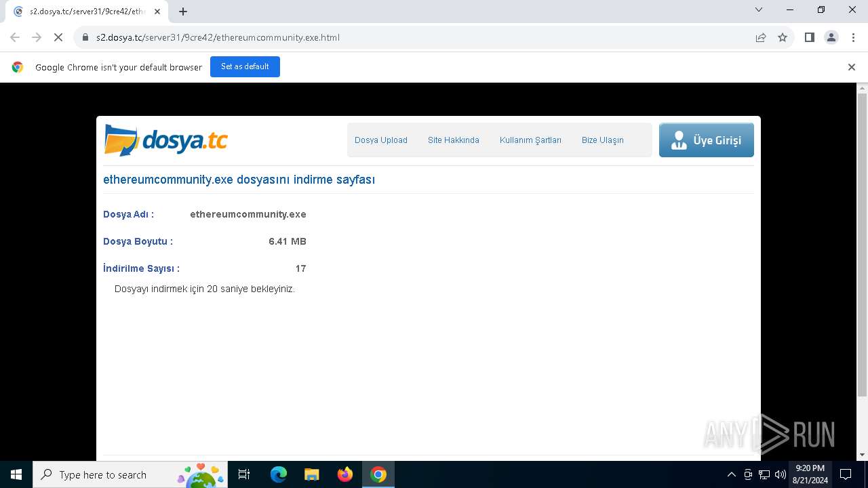The width and height of the screenshot is (868, 488).
Task: Open Task View on taskbar
Action: 244,474
